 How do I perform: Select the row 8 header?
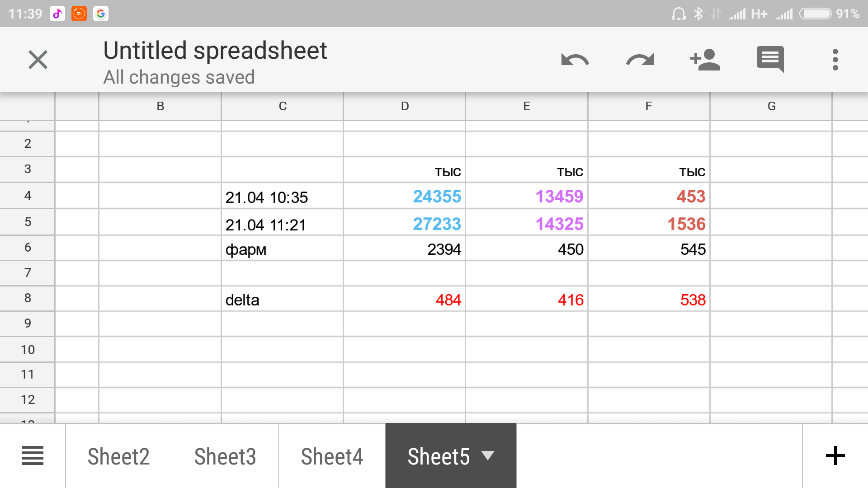tap(28, 298)
